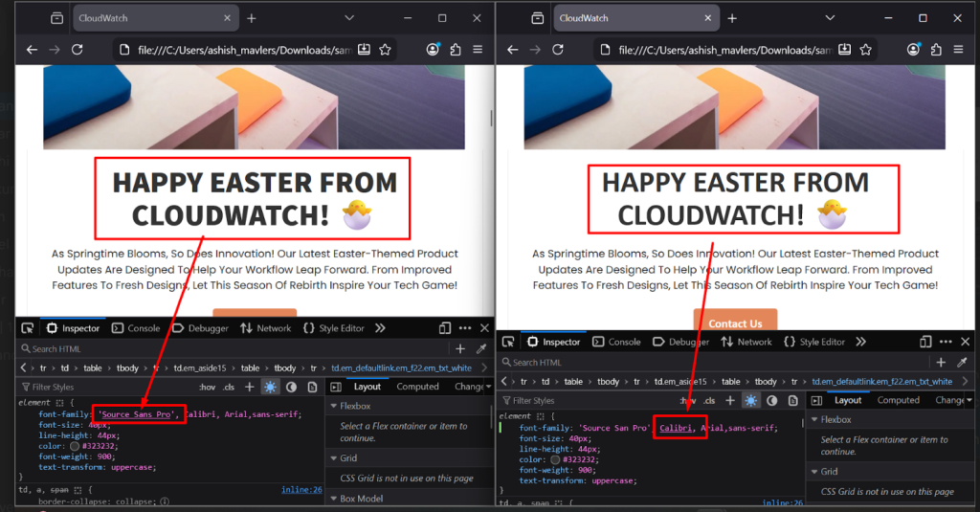Add a new style rule in left Rules pane

pyautogui.click(x=250, y=387)
